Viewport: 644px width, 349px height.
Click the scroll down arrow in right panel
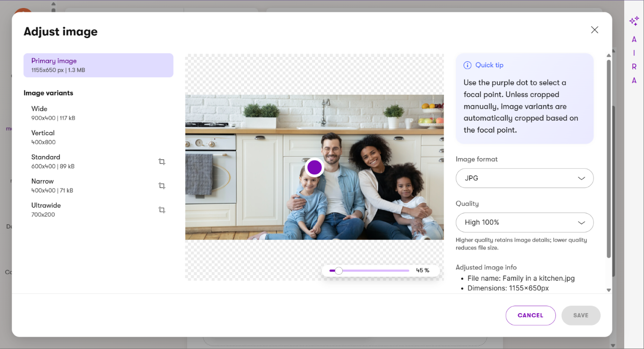coord(609,290)
